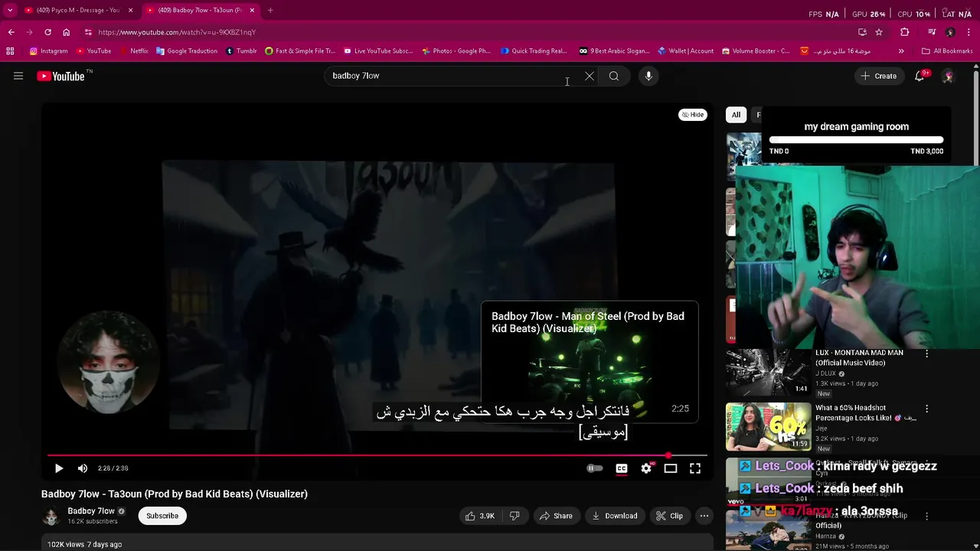
Task: Open more actions (three dots) below video
Action: [x=704, y=516]
